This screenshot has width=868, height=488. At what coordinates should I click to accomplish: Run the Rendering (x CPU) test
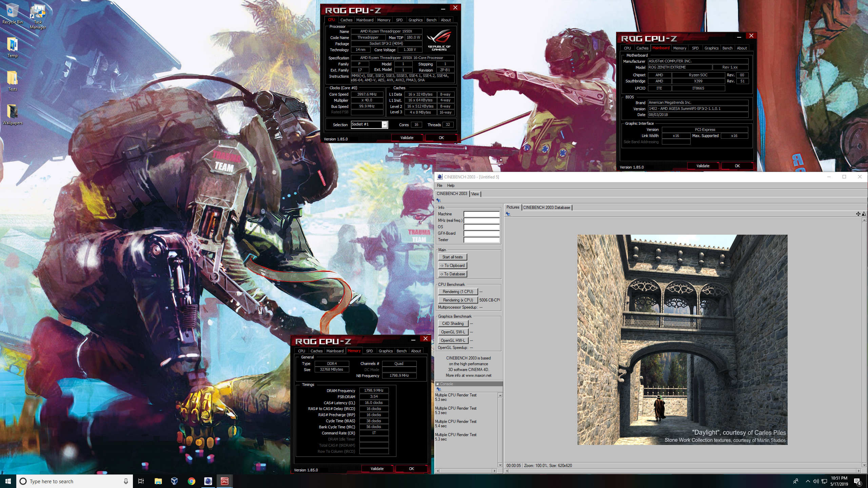[x=458, y=300]
